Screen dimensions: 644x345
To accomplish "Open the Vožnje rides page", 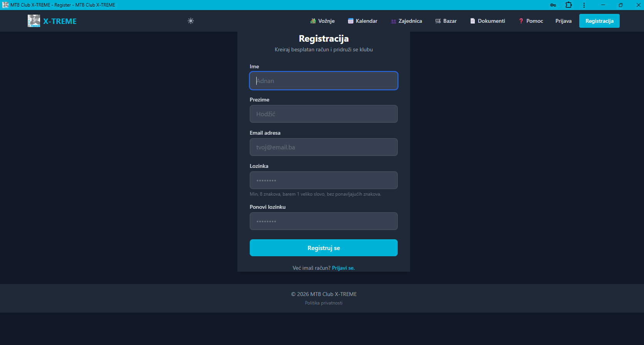I will click(323, 21).
